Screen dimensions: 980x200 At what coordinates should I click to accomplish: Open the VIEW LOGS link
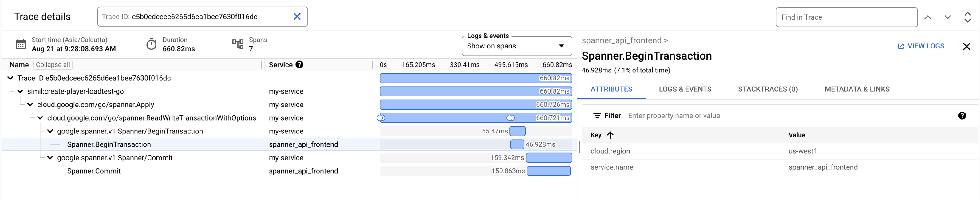pyautogui.click(x=921, y=46)
